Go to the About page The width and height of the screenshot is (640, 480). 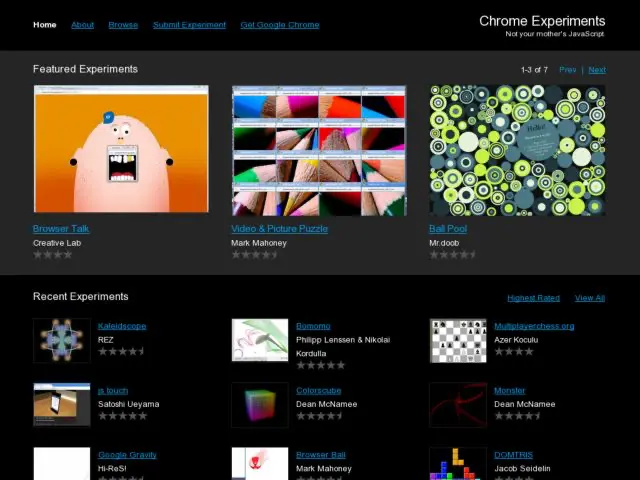pyautogui.click(x=82, y=25)
